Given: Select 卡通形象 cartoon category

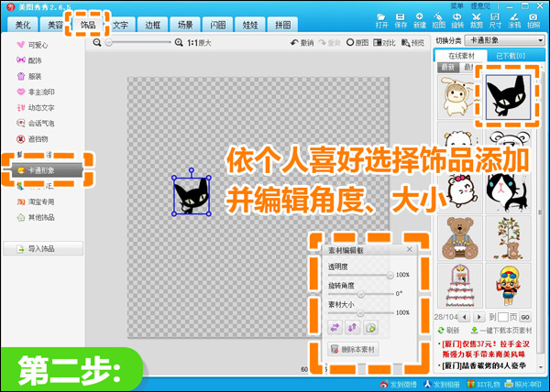Looking at the screenshot, I should [48, 170].
